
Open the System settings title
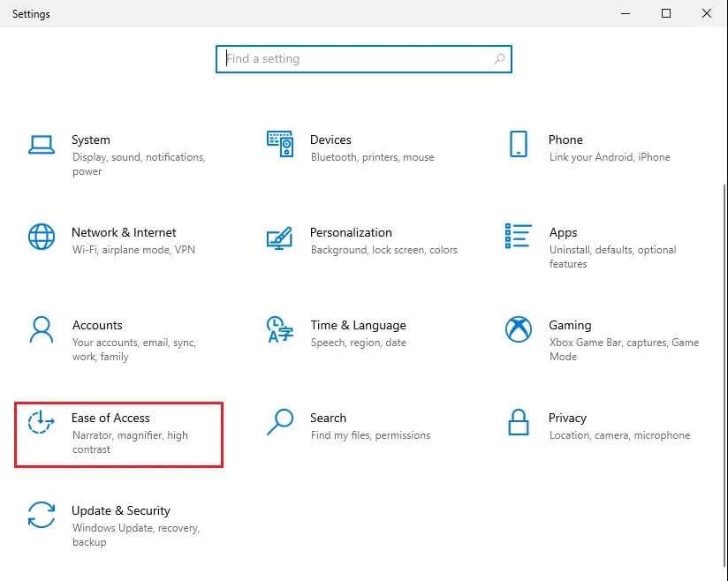point(91,140)
